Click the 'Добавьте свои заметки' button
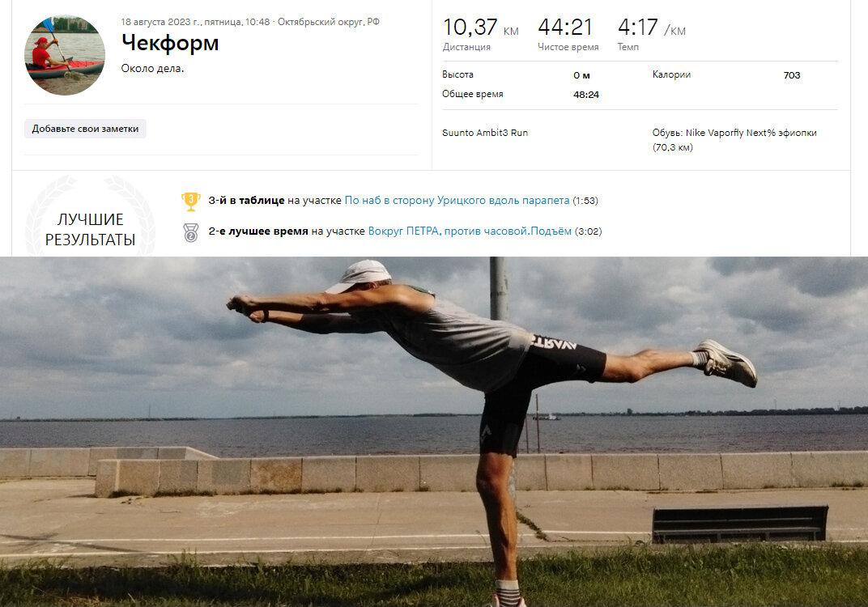 (85, 129)
